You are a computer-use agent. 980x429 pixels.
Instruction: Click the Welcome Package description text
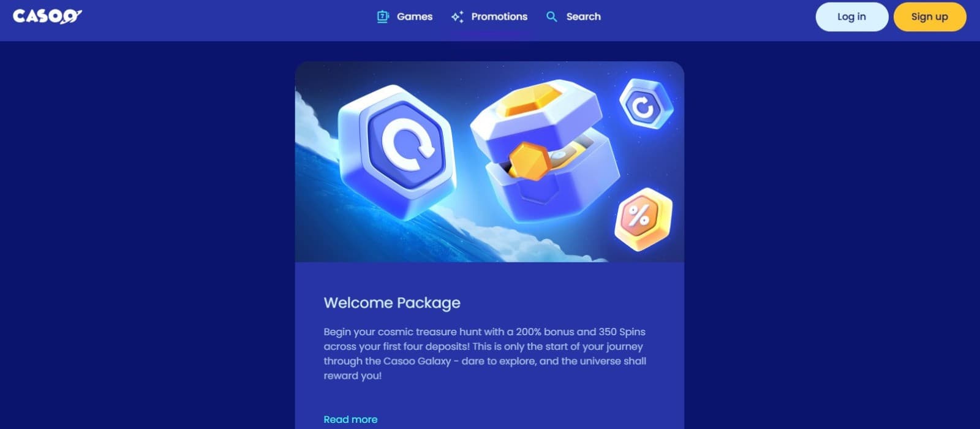[x=484, y=354]
